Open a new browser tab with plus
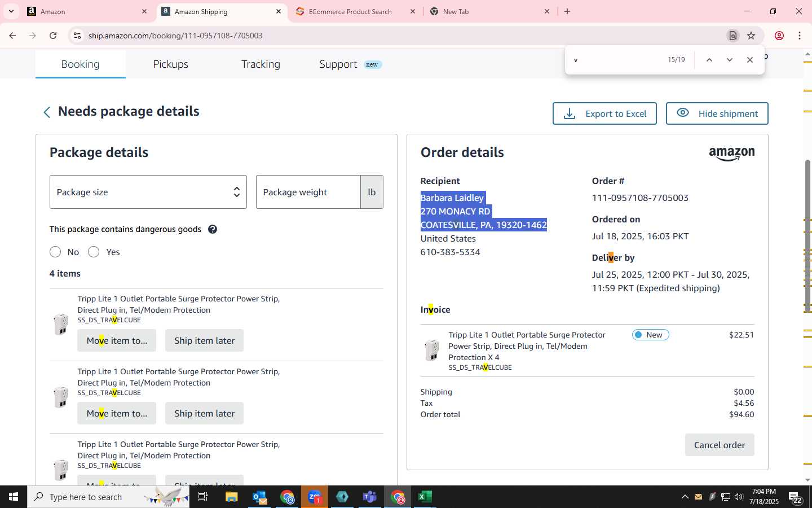This screenshot has height=508, width=812. click(x=567, y=11)
